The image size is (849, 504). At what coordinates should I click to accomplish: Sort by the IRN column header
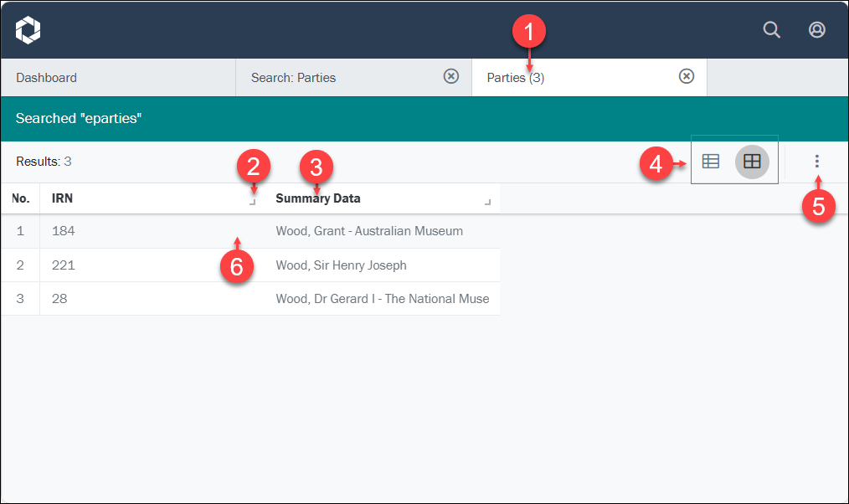click(x=63, y=199)
